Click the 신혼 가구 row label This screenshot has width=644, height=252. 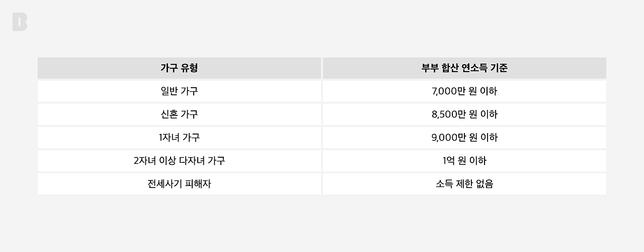pyautogui.click(x=179, y=114)
